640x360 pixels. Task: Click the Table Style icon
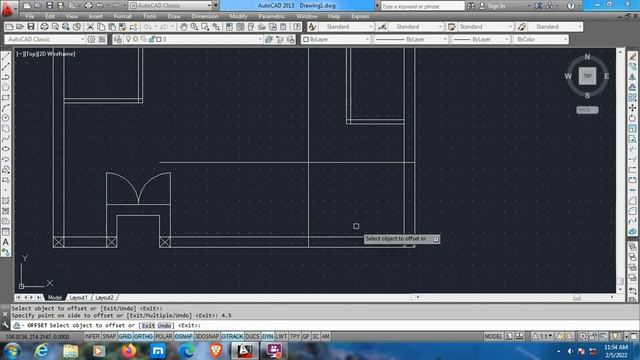(451, 27)
